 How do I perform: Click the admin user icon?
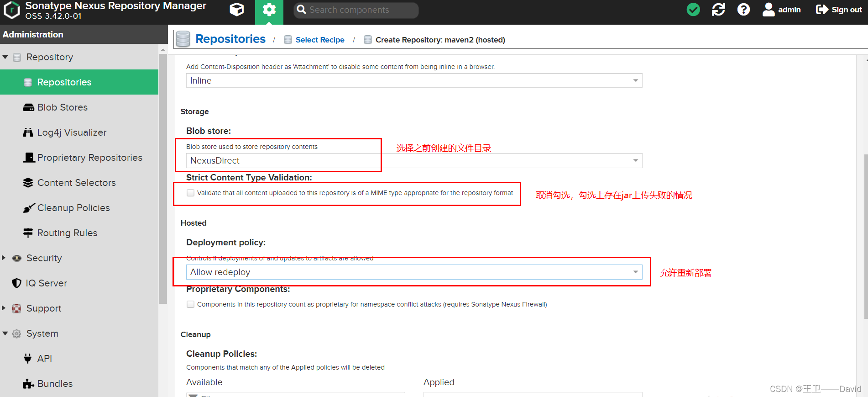tap(769, 10)
